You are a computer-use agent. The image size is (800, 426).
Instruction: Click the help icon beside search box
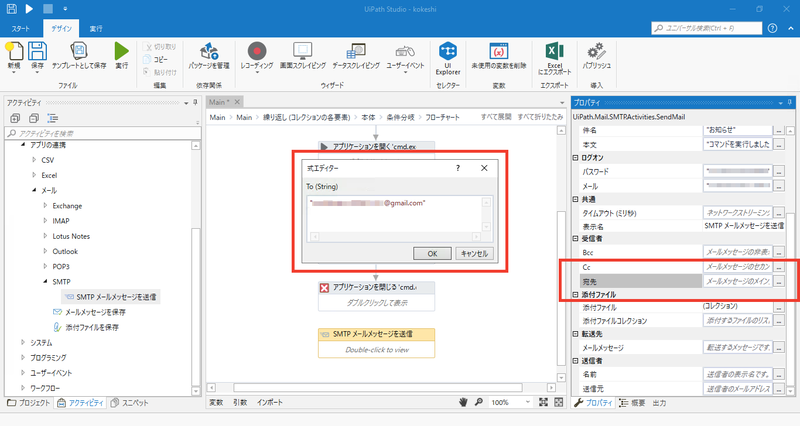(x=772, y=28)
